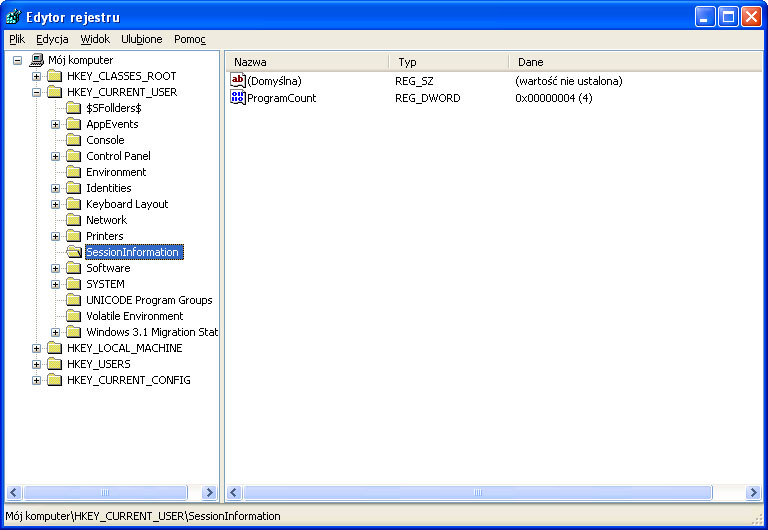Collapse the HKEY_CURRENT_USER branch
Image resolution: width=768 pixels, height=530 pixels.
(x=36, y=92)
